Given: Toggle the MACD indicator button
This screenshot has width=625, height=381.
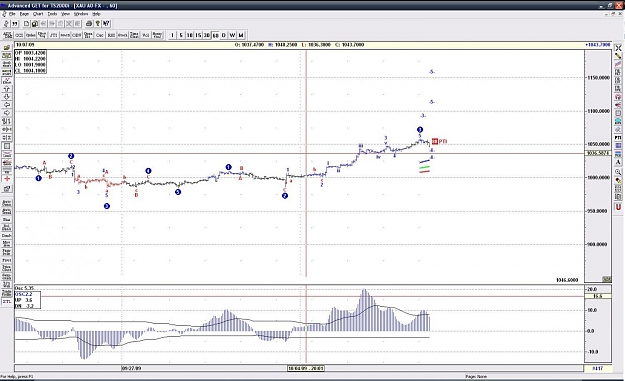Looking at the screenshot, I should [65, 35].
